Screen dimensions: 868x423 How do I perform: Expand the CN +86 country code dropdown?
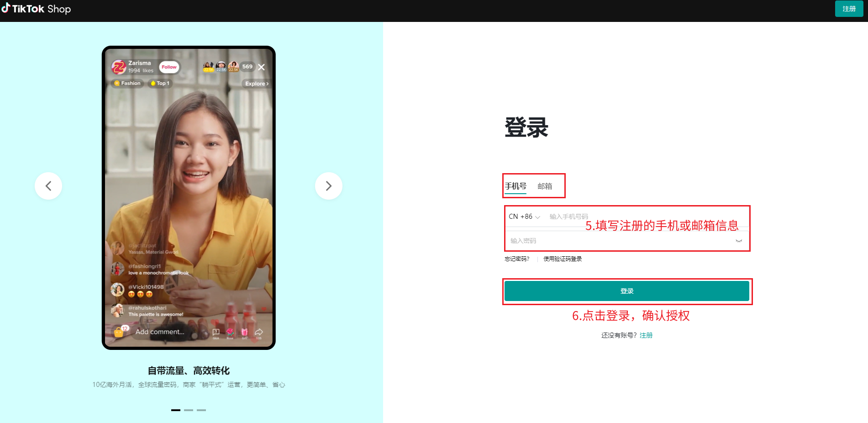pyautogui.click(x=524, y=217)
